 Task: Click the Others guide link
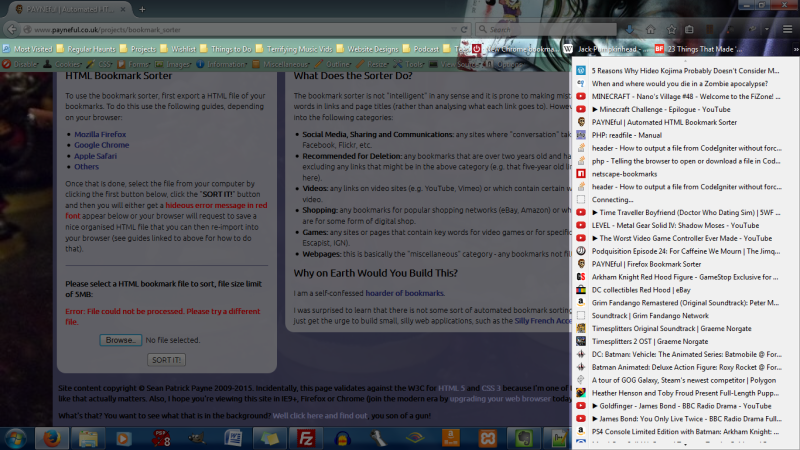point(86,167)
